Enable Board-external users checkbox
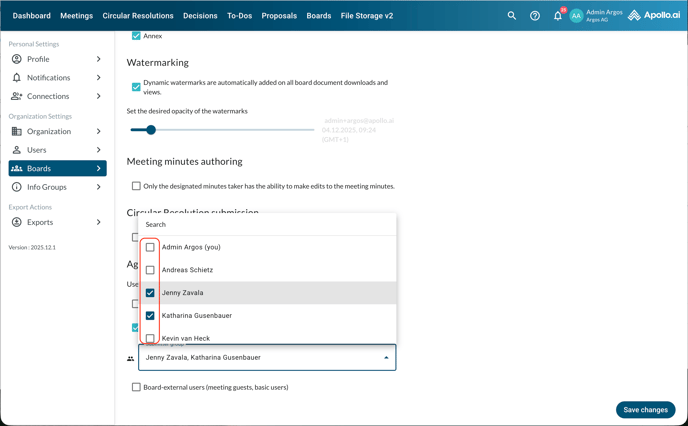Viewport: 688px width, 426px height. [136, 387]
